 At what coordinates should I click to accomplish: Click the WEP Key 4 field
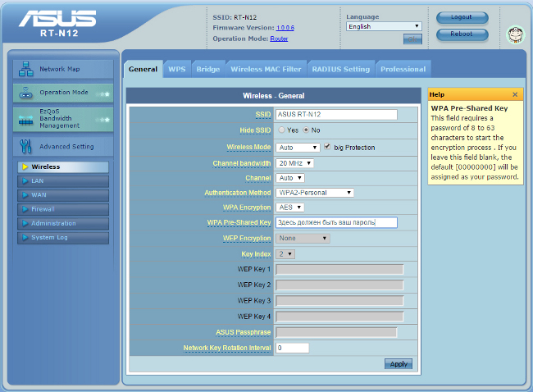(339, 317)
